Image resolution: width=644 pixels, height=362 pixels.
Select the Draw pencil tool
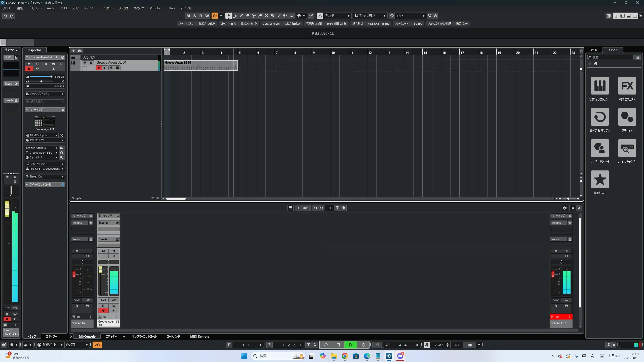(x=241, y=16)
